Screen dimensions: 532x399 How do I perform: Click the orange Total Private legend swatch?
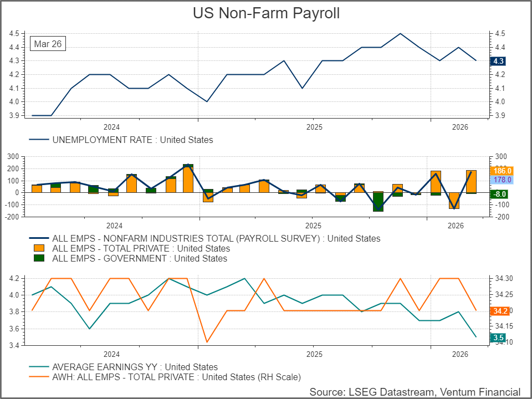point(39,248)
